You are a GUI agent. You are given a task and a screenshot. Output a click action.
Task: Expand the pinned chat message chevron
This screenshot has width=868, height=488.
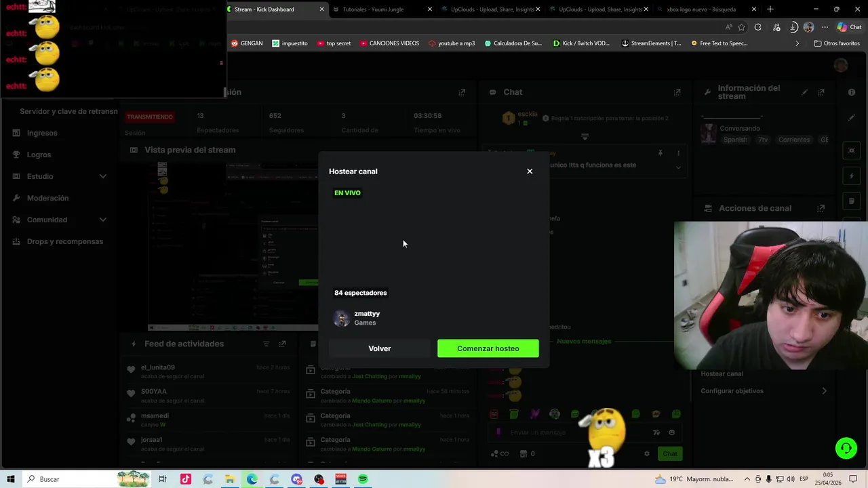(x=678, y=167)
